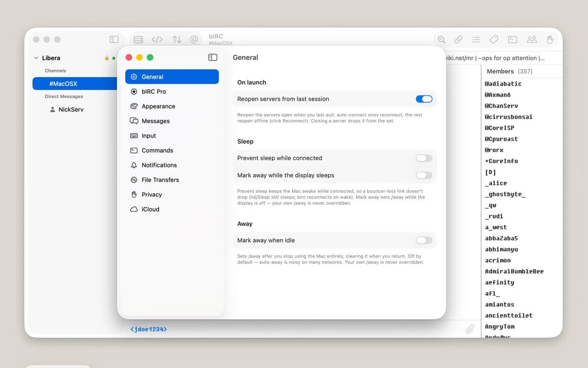Click the link chain toolbar icon
Screen dimensions: 588x368
tap(458, 40)
